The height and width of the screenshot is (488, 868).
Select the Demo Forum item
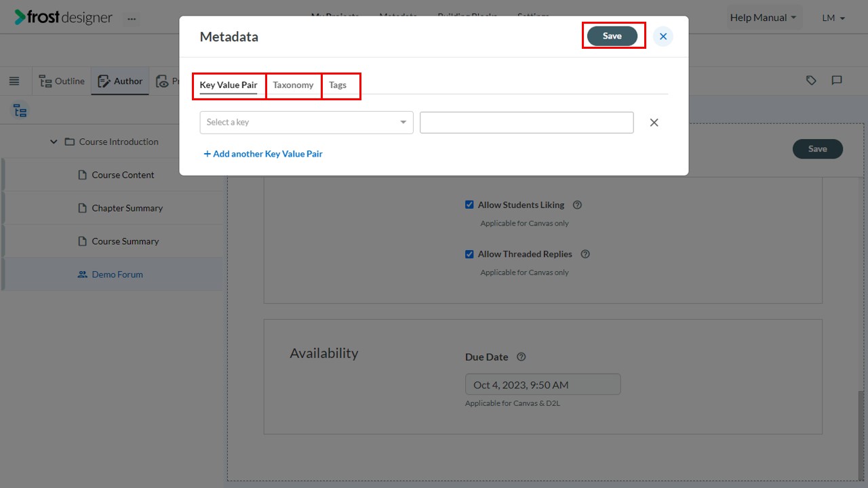[x=117, y=274]
